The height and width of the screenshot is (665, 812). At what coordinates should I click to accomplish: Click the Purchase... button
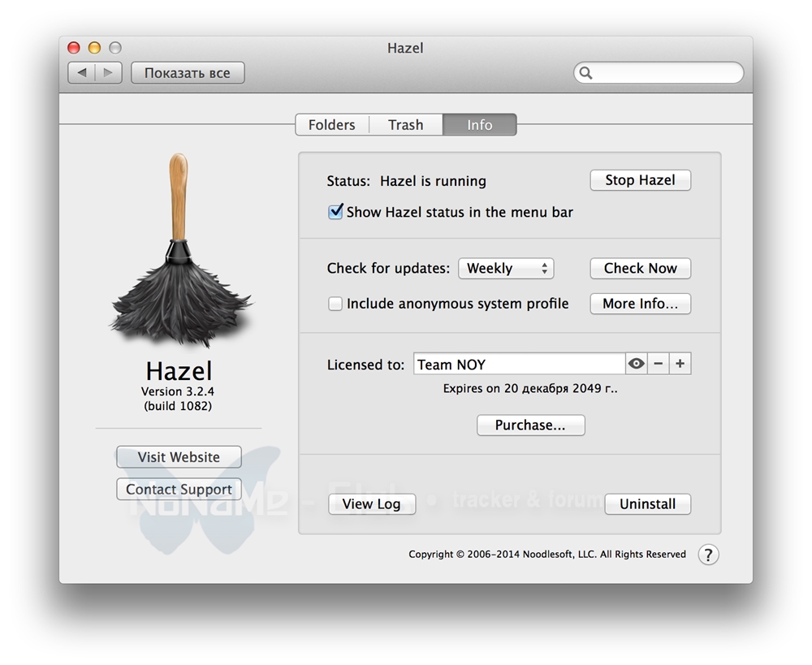[x=531, y=425]
